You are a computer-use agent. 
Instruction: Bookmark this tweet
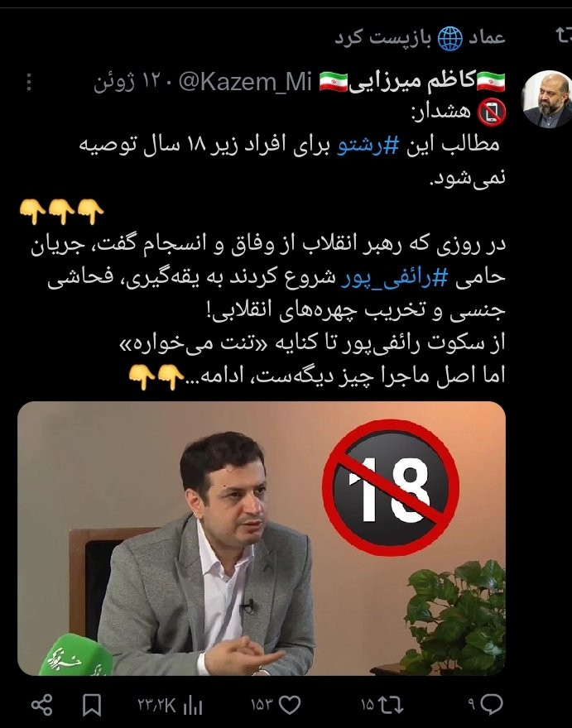click(92, 705)
